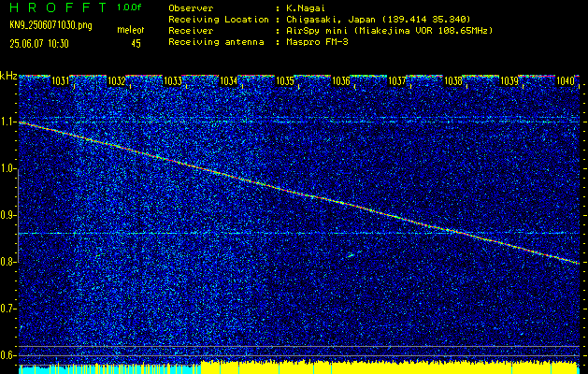Select filename KN9_2506071030.png
The image size is (588, 374).
[x=50, y=26]
